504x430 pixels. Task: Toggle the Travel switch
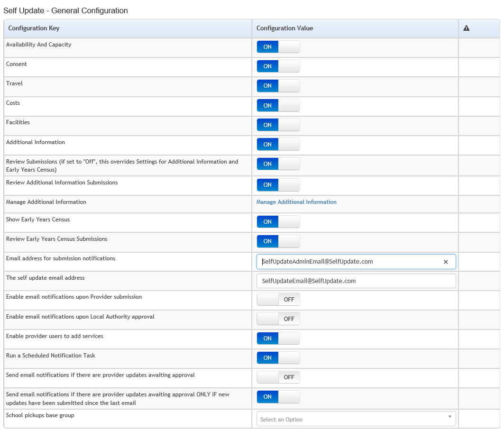pos(278,86)
